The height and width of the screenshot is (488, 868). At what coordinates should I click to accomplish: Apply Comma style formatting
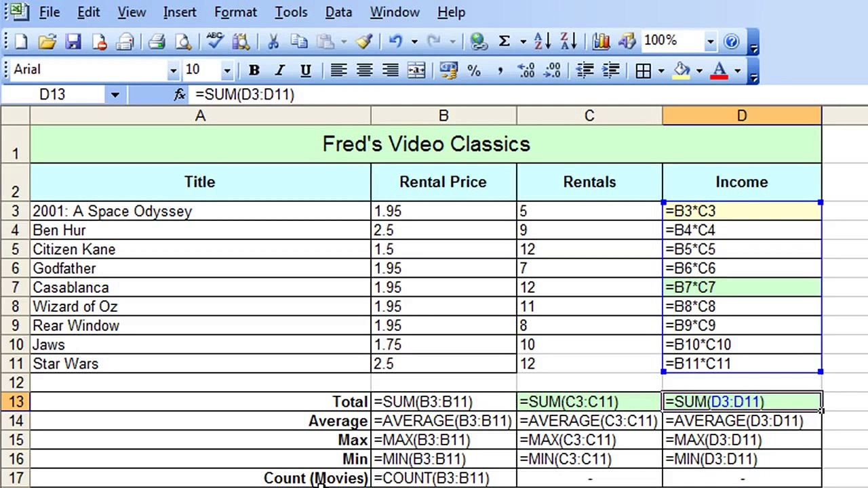tap(500, 70)
